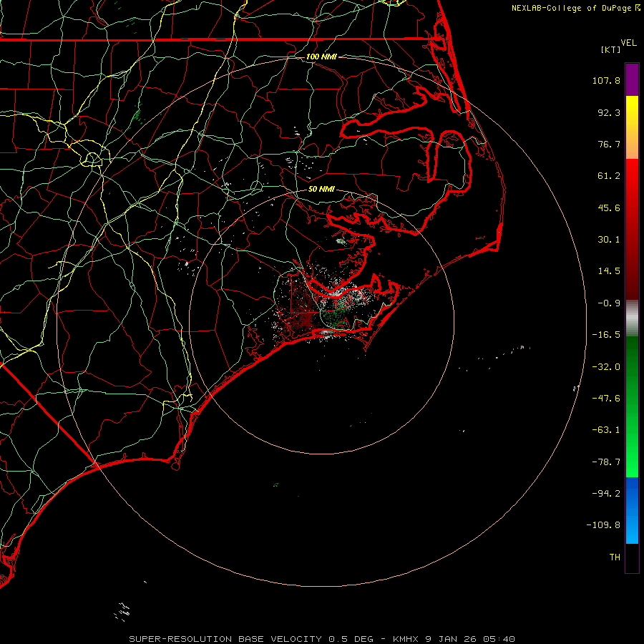This screenshot has width=644, height=644.
Task: Click the -94.2 velocity scale value
Action: coord(606,493)
